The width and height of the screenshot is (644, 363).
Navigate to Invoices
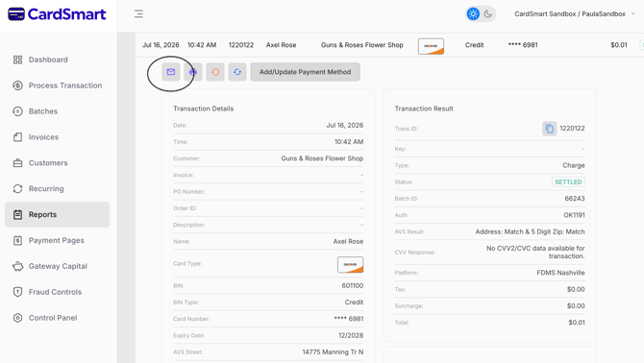tap(57, 137)
